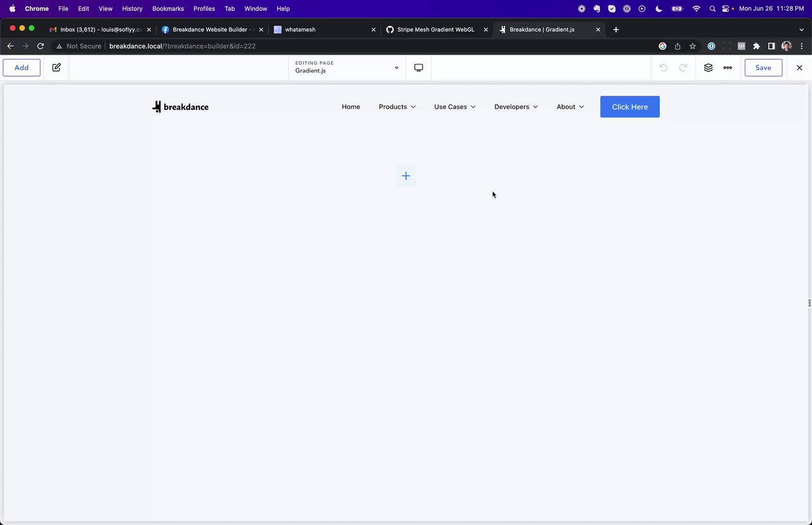Open the Apple menu
This screenshot has width=812, height=525.
tap(12, 9)
